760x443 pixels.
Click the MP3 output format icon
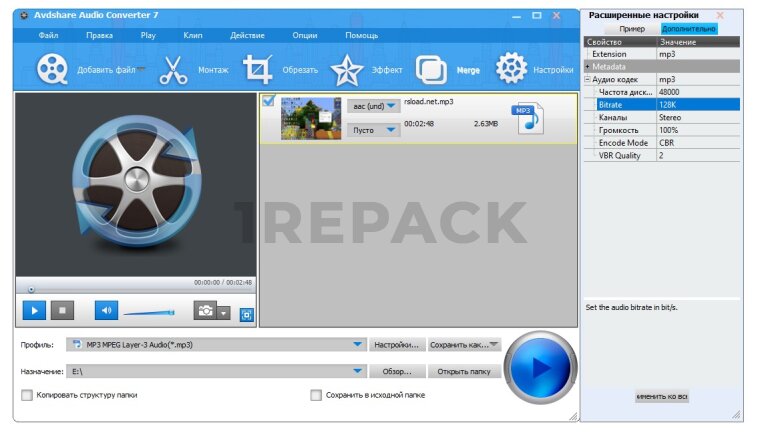point(526,117)
